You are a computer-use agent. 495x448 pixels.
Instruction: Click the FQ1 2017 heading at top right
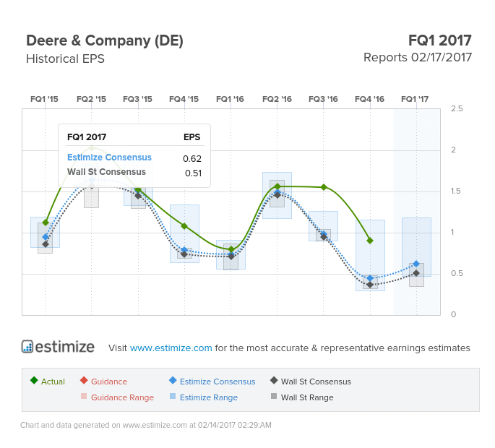click(440, 40)
